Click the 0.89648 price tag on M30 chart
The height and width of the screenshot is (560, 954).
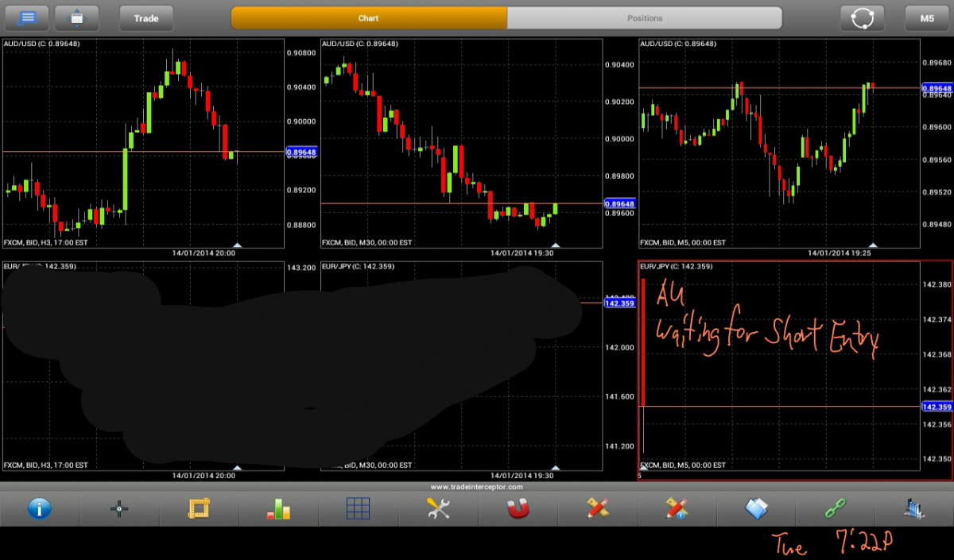(x=619, y=203)
